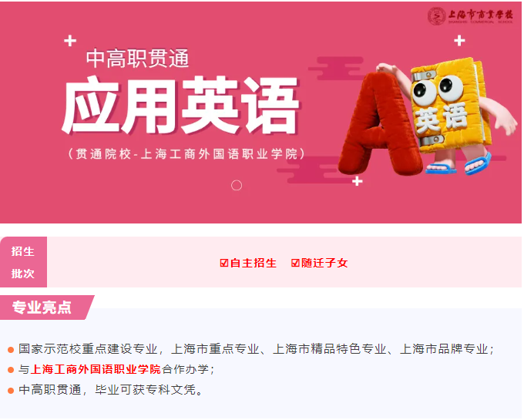This screenshot has height=420, width=524.
Task: Click the orange bullet beside 国家示范校
Action: (x=11, y=350)
